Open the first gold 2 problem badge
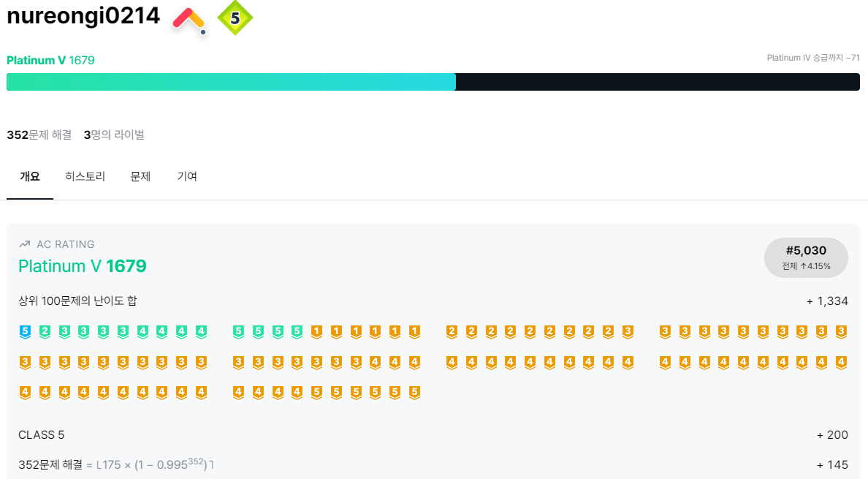The width and height of the screenshot is (868, 479). coord(452,332)
